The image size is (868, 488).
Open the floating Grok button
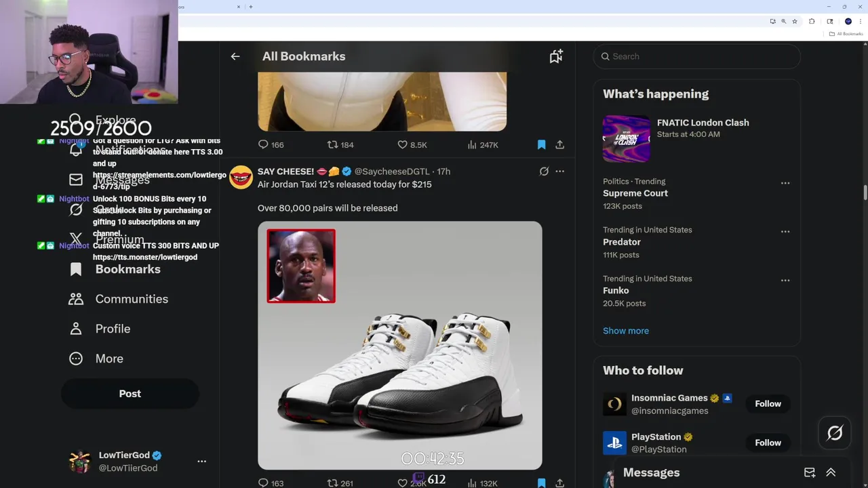[835, 433]
